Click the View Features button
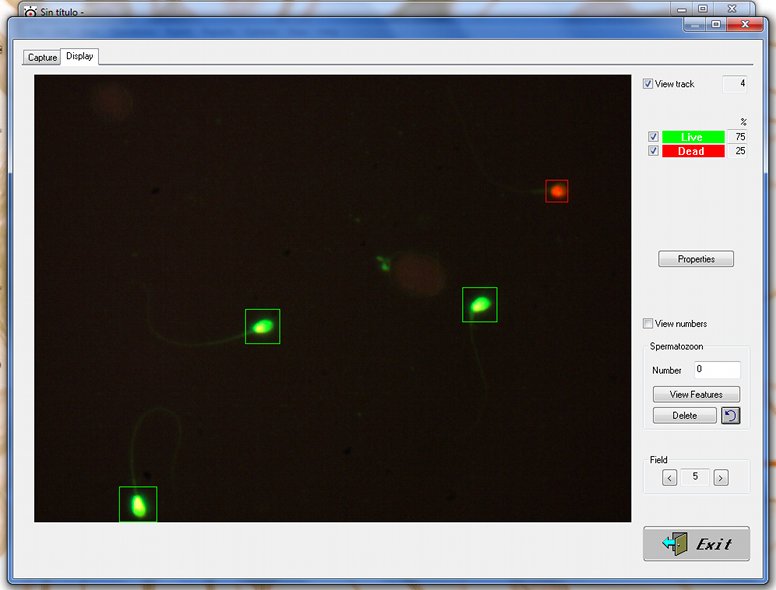The width and height of the screenshot is (776, 590). (696, 394)
